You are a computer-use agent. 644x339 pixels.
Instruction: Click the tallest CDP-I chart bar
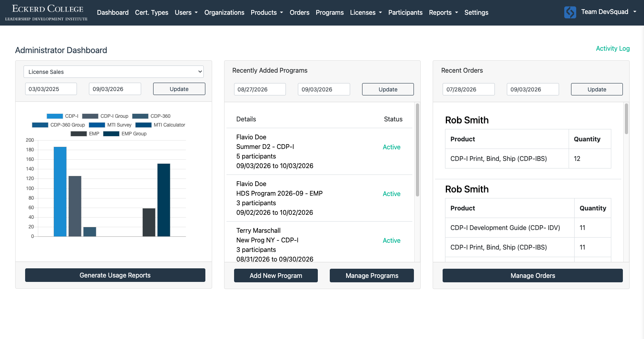[60, 192]
